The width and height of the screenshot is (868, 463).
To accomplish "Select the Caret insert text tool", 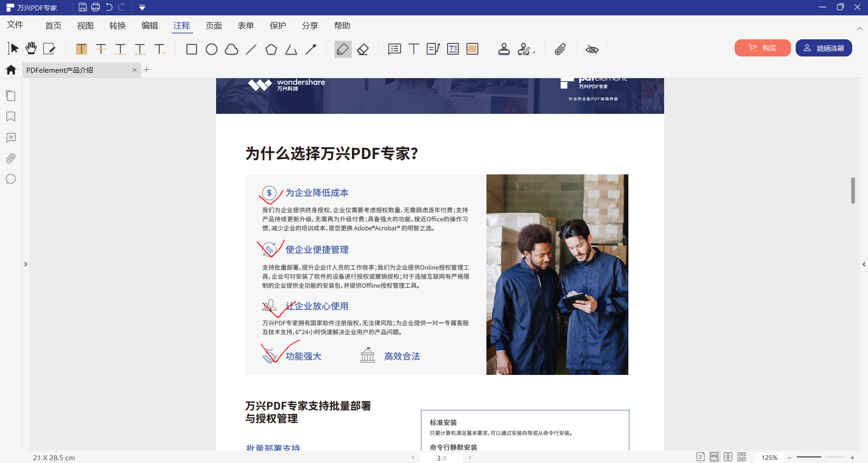I will [160, 49].
